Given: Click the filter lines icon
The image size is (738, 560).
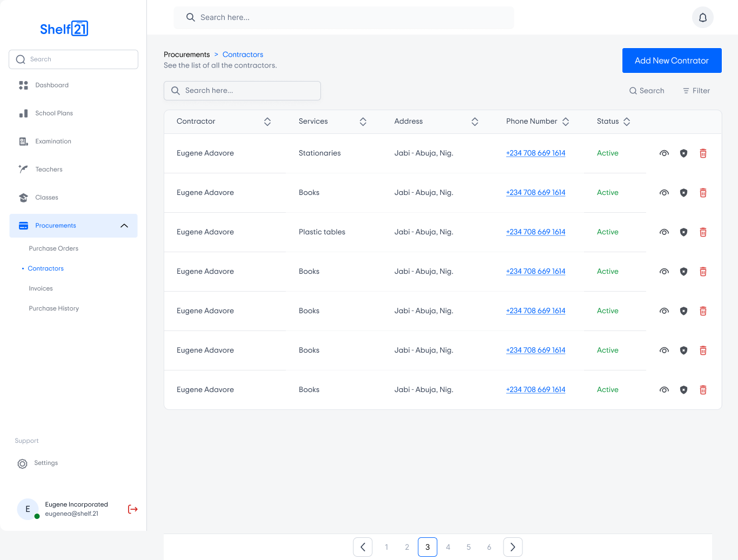Looking at the screenshot, I should coord(686,91).
